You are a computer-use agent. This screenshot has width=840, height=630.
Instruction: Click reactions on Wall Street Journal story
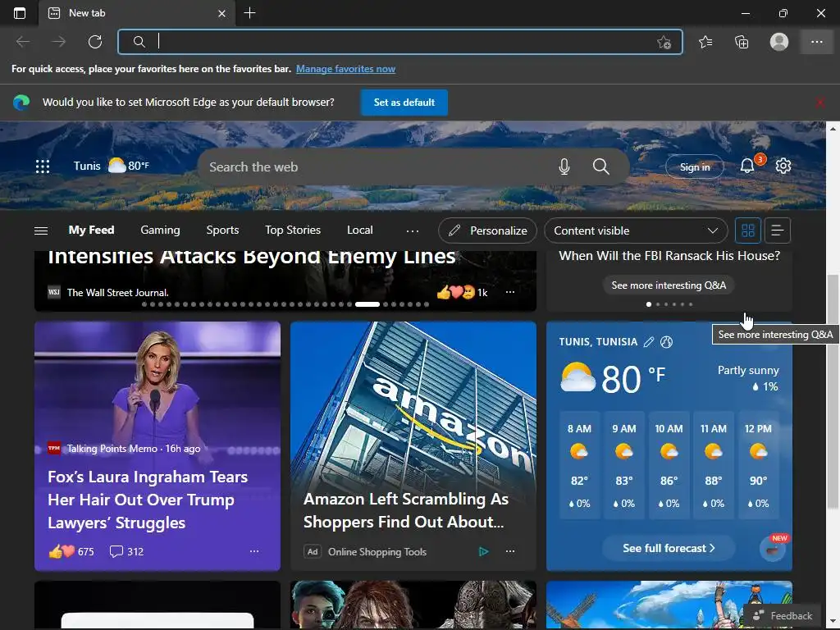point(462,293)
